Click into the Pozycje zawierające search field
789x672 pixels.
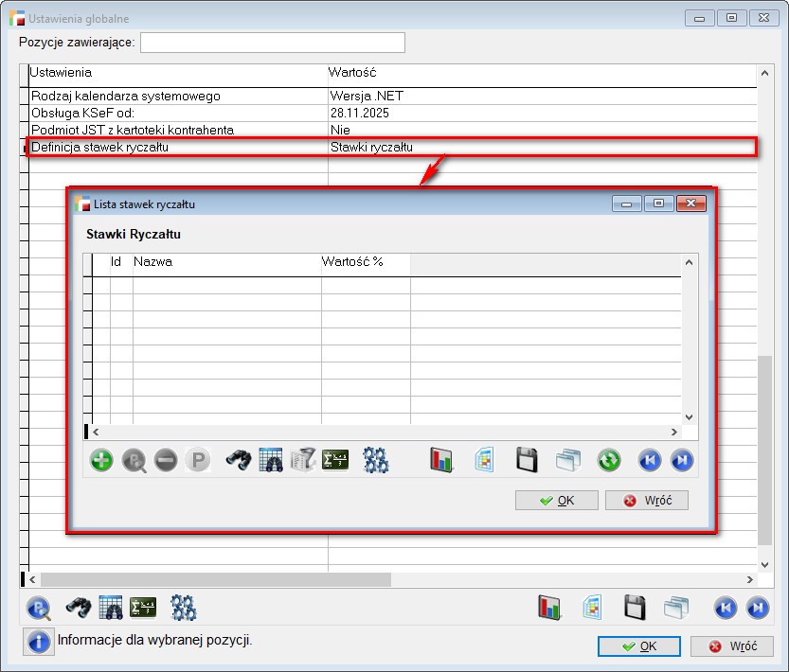[272, 43]
